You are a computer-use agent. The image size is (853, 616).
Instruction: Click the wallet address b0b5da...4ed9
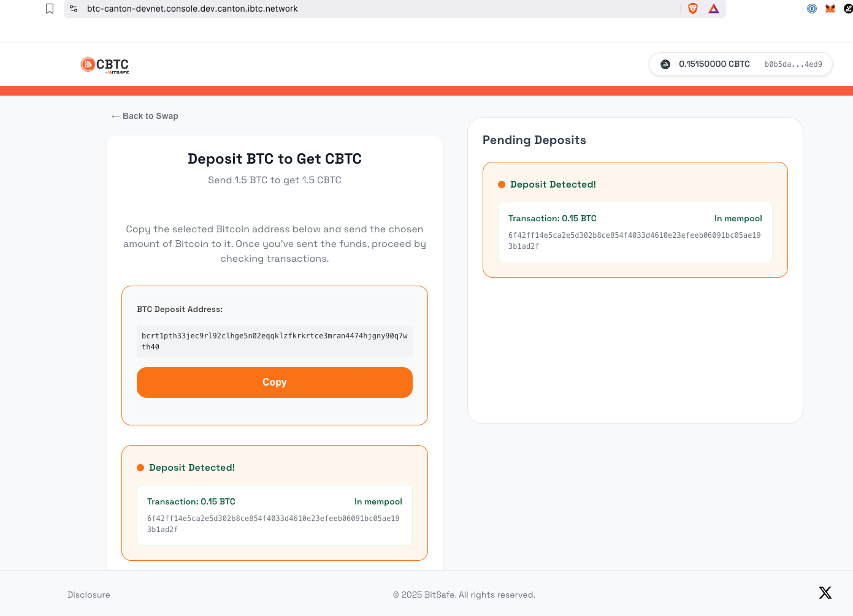coord(793,64)
